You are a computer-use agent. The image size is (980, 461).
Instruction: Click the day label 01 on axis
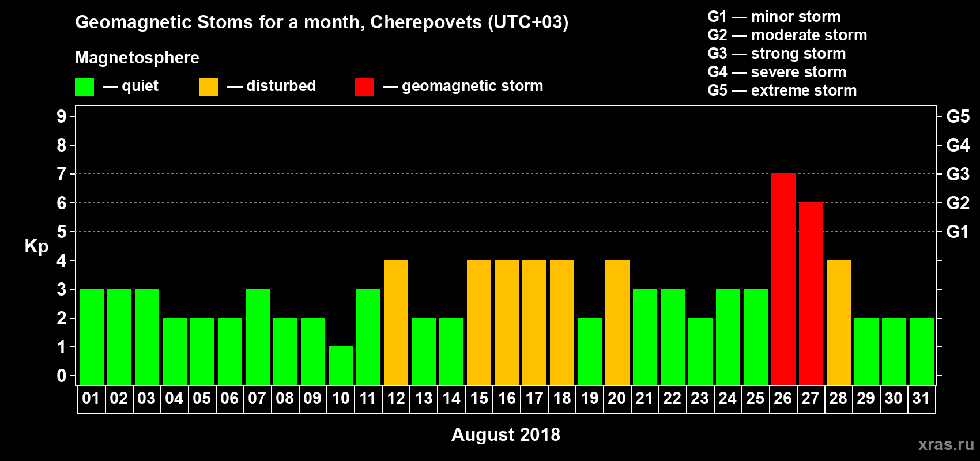pos(91,399)
